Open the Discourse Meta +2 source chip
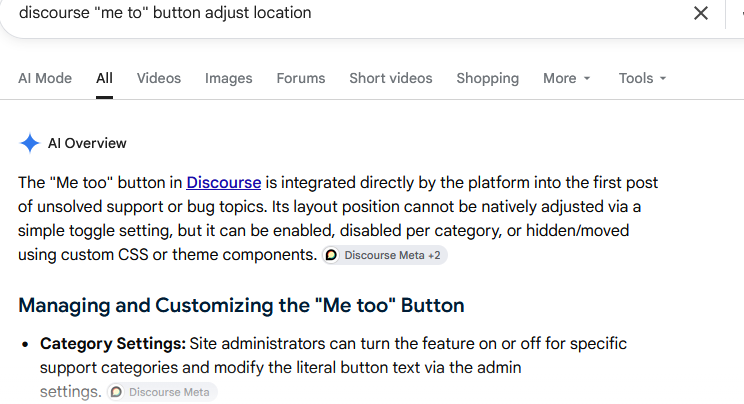Viewport: 744px width, 404px height. tap(385, 255)
